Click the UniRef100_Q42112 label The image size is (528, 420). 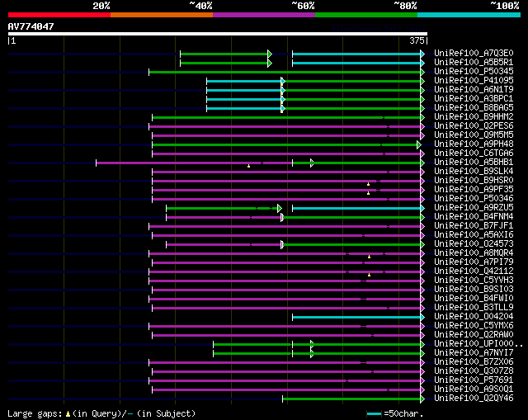[474, 271]
